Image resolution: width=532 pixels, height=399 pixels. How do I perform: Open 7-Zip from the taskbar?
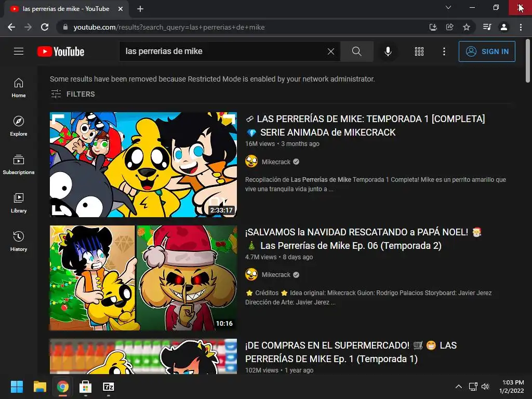point(108,387)
